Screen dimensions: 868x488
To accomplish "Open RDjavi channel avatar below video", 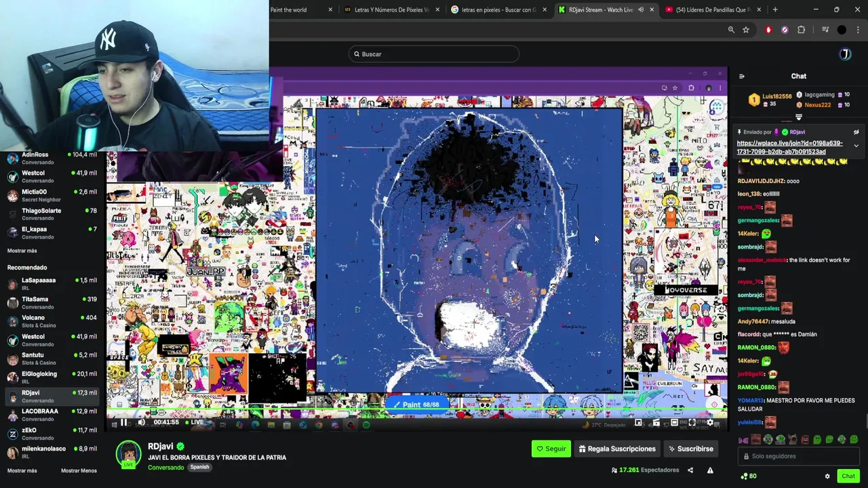I will click(x=128, y=454).
